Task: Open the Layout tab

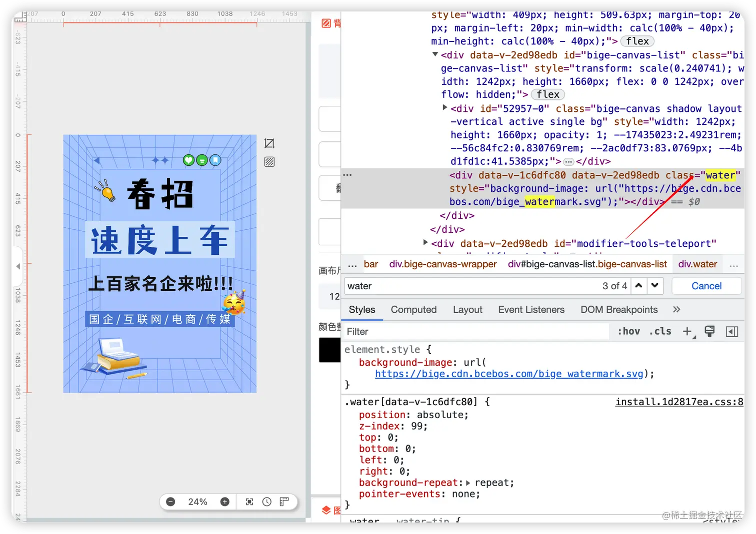Action: (467, 310)
